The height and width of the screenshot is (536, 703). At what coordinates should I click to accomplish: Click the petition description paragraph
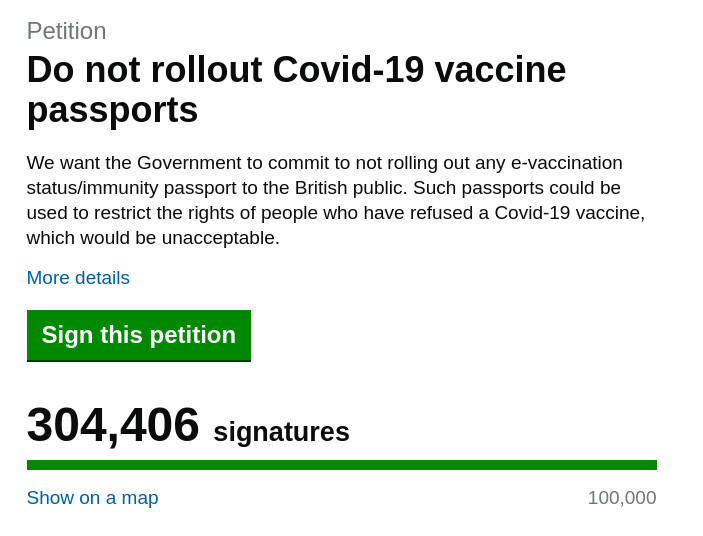(x=335, y=200)
